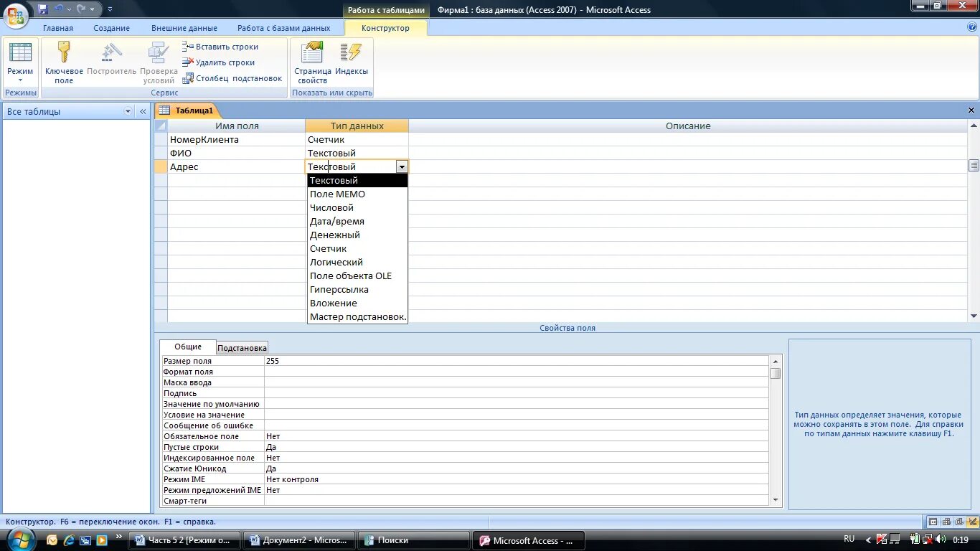
Task: Click Столбец подстановок lookup column
Action: tap(232, 78)
